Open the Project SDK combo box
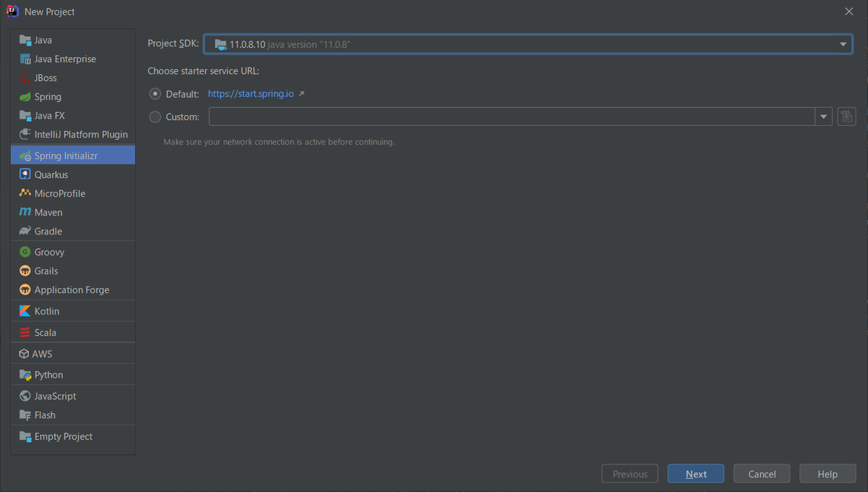The height and width of the screenshot is (492, 868). (x=528, y=44)
